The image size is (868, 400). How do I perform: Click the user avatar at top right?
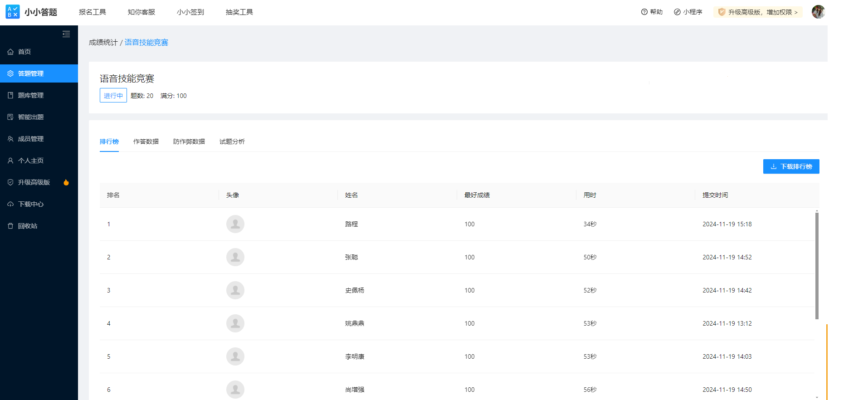(x=818, y=12)
